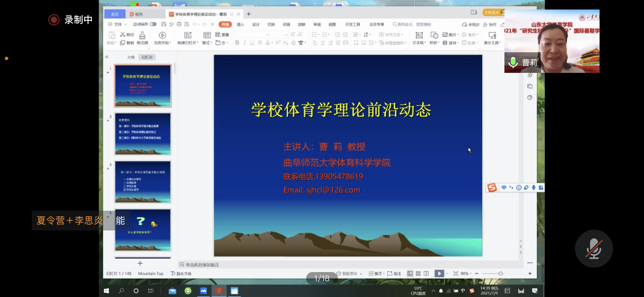Viewport: 644px width, 297px height.
Task: Open the 插入 (Insert) ribbon tab
Action: tap(240, 25)
